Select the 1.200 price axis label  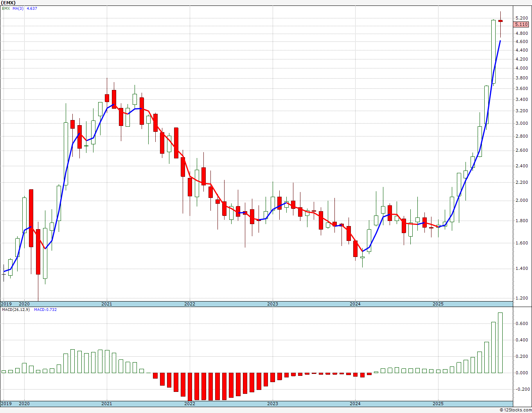click(x=521, y=298)
